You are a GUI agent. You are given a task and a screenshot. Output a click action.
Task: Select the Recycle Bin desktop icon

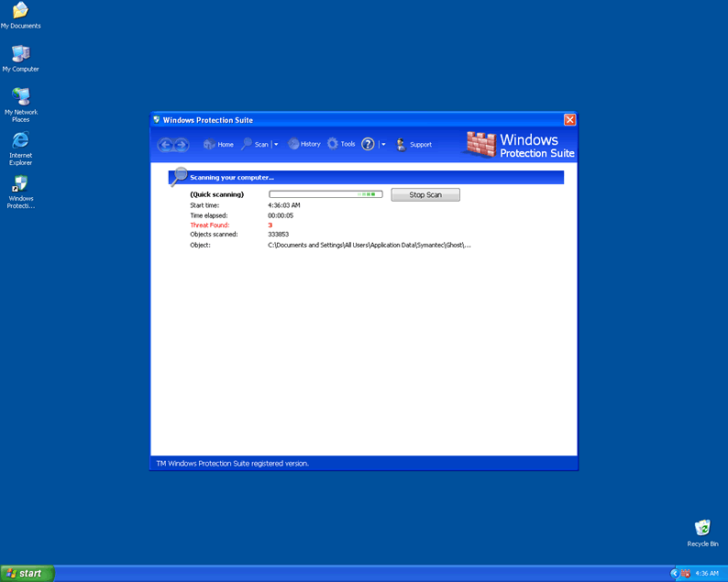[x=702, y=532]
